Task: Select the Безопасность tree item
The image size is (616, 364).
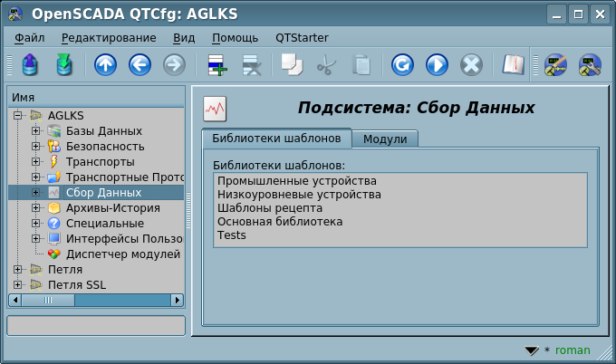Action: tap(105, 147)
